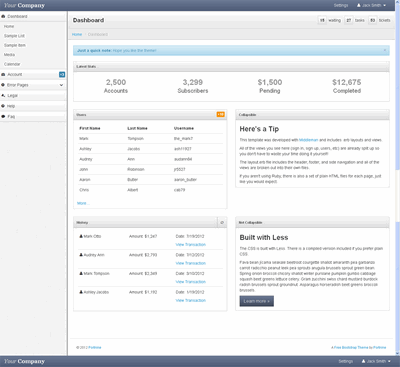Follow the Middleman link in the tip text

309,140
